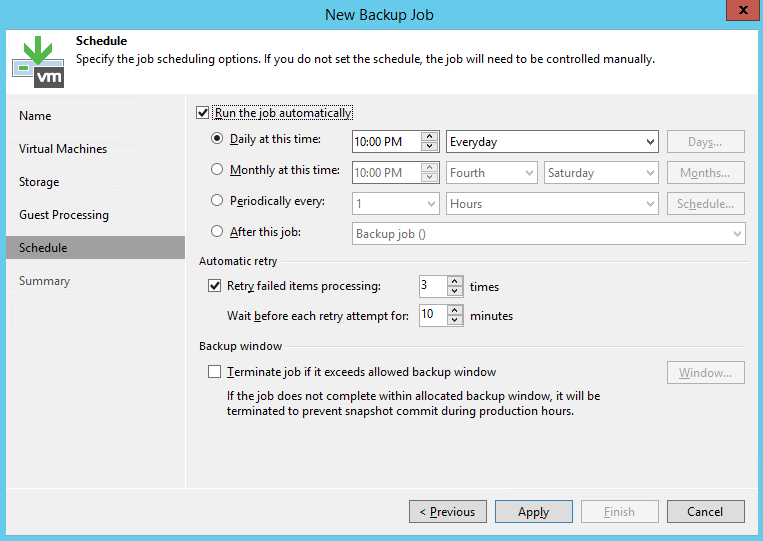Open the Everyday dropdown list
Viewport: 763px width, 541px height.
pos(551,142)
